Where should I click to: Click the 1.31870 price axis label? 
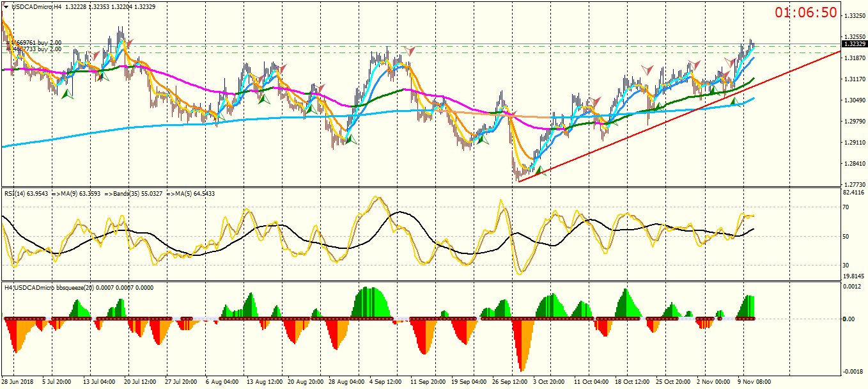(x=854, y=58)
